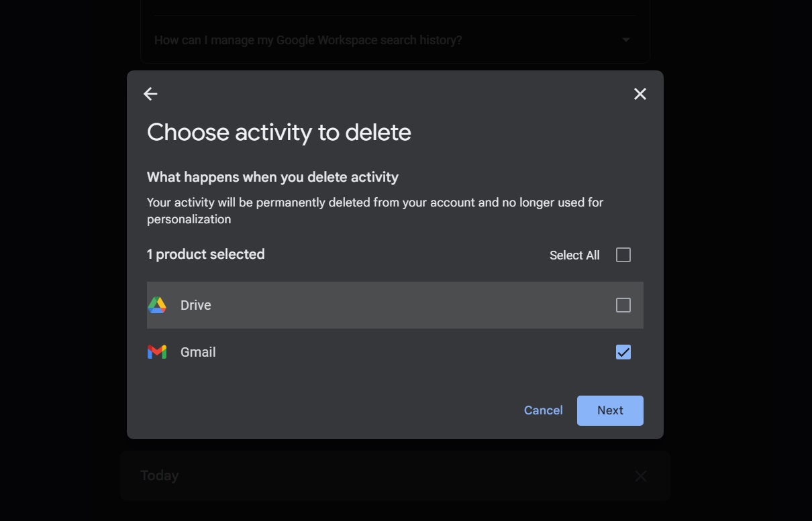Click the "Drive" product label

click(196, 305)
